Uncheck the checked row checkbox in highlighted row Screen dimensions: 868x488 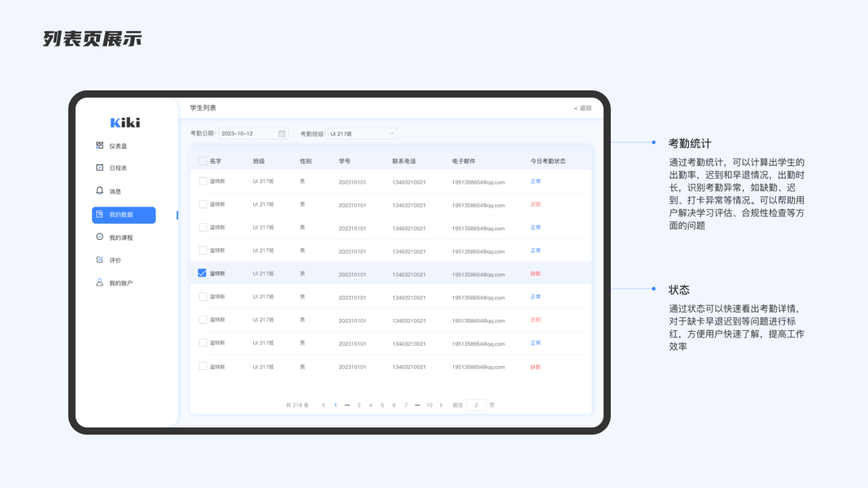pos(202,273)
